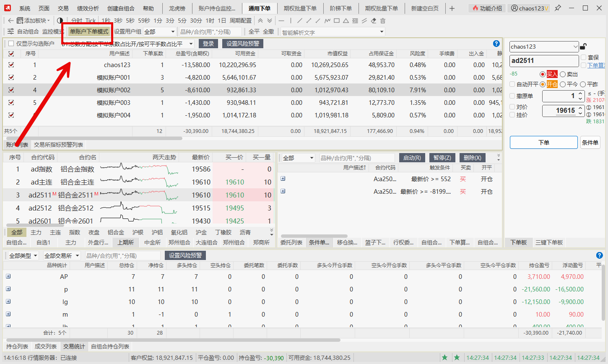Click the unlock padlock icon beside chaos123

pyautogui.click(x=583, y=46)
